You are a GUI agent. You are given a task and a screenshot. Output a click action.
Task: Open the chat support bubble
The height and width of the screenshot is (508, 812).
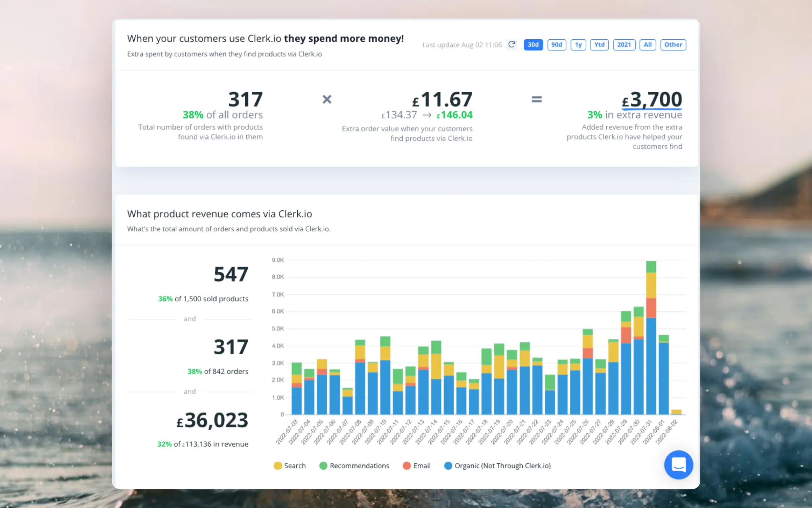pos(678,465)
